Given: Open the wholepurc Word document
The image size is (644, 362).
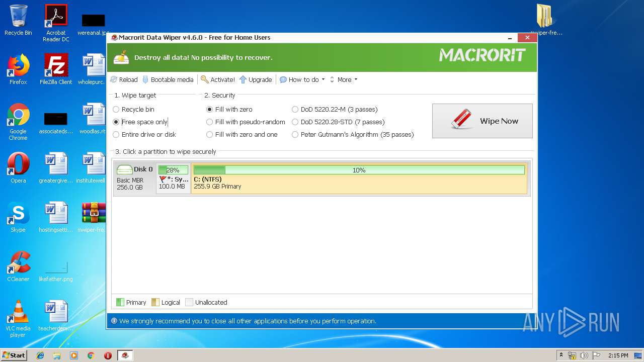Looking at the screenshot, I should (92, 69).
